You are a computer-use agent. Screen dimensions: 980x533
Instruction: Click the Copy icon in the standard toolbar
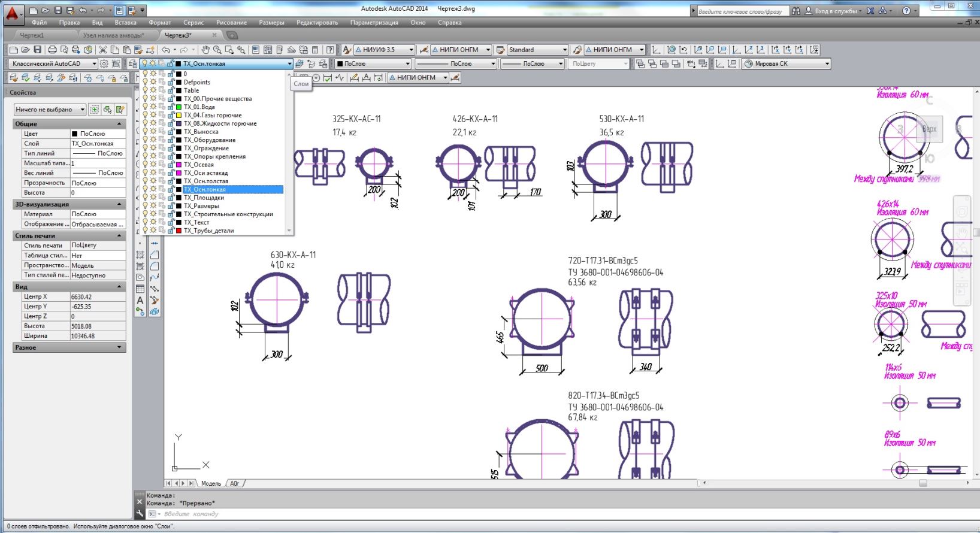click(115, 50)
